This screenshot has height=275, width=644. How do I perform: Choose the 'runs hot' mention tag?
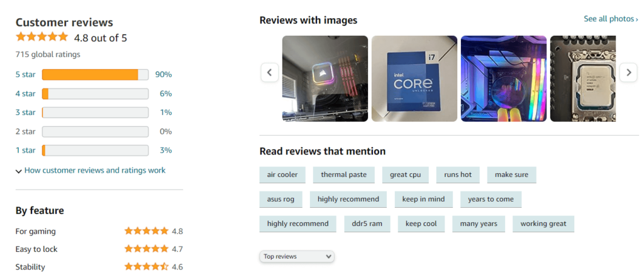pos(457,175)
